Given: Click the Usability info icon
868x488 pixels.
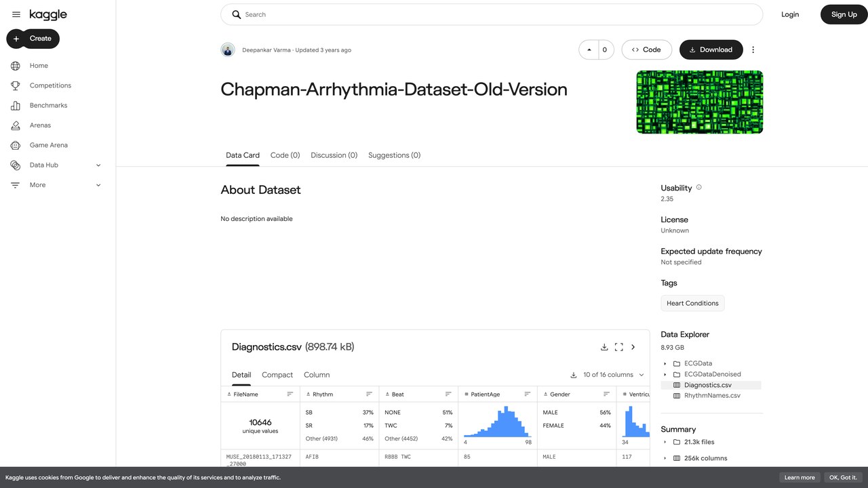Looking at the screenshot, I should coord(699,188).
